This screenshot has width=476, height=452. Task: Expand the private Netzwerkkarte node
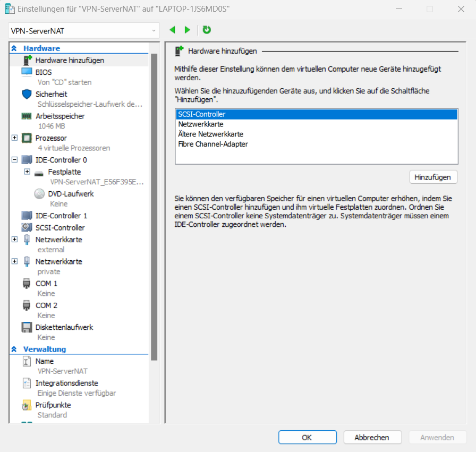click(14, 261)
